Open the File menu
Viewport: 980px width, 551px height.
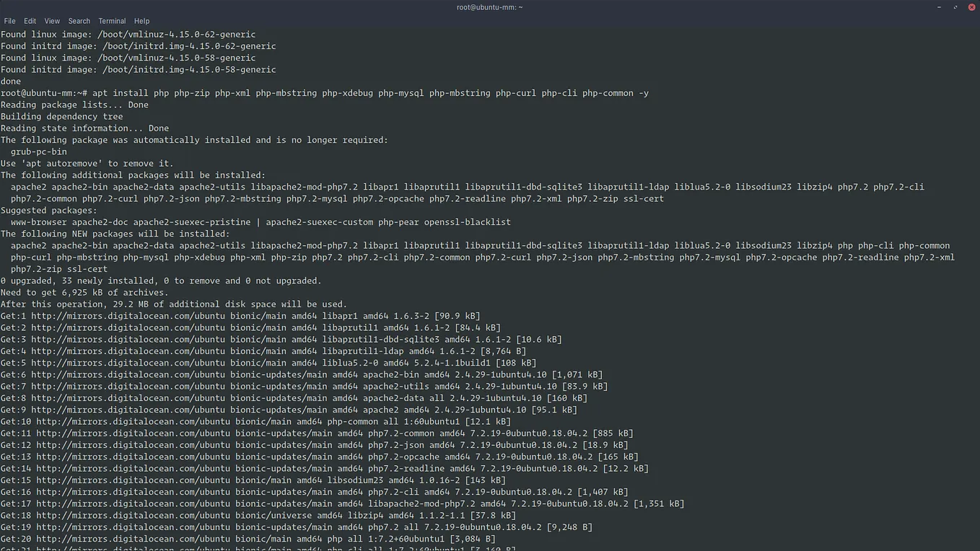pyautogui.click(x=9, y=21)
